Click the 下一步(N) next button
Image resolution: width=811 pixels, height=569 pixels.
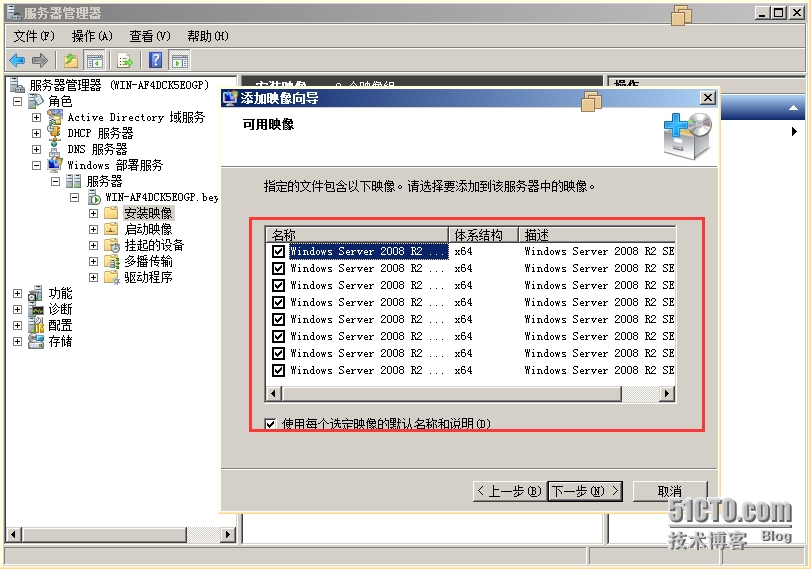point(585,491)
